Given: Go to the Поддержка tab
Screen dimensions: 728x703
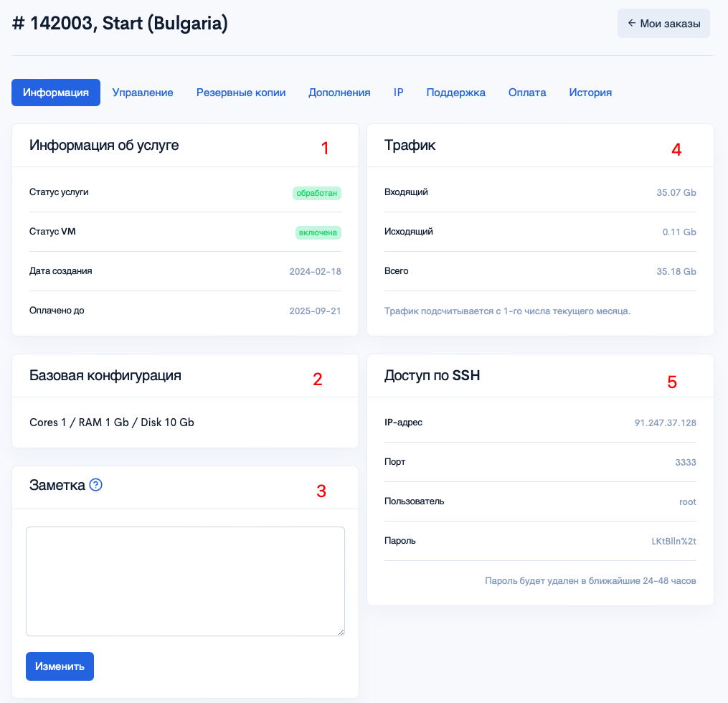Looking at the screenshot, I should click(x=456, y=93).
